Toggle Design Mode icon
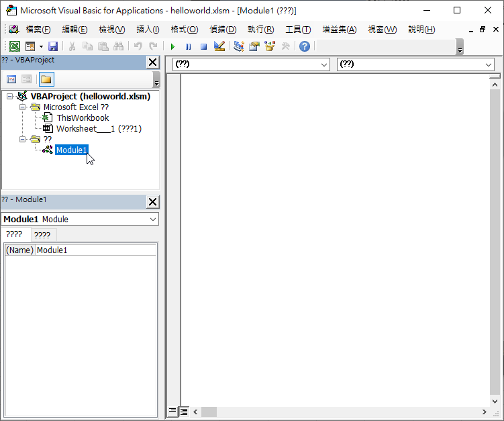 click(x=219, y=46)
